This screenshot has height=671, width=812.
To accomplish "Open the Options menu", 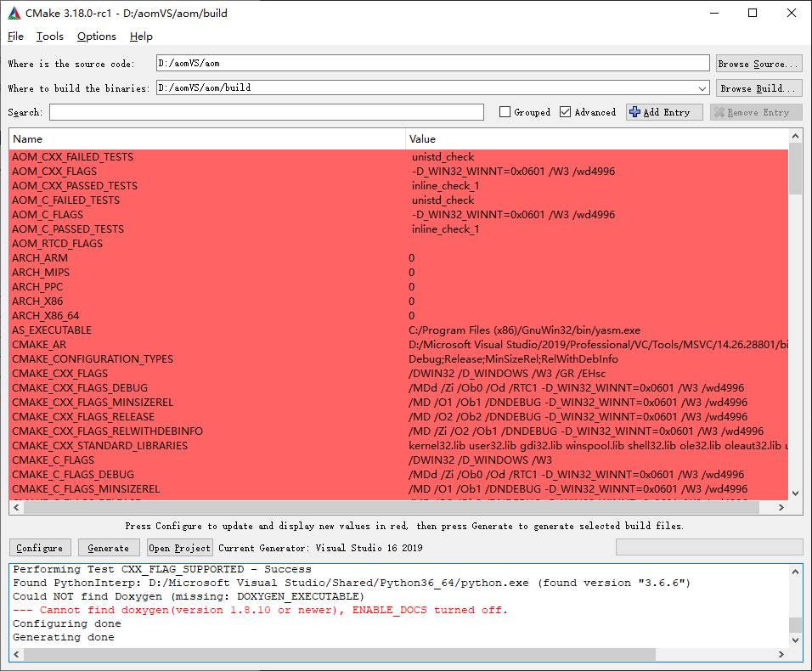I will pos(96,37).
